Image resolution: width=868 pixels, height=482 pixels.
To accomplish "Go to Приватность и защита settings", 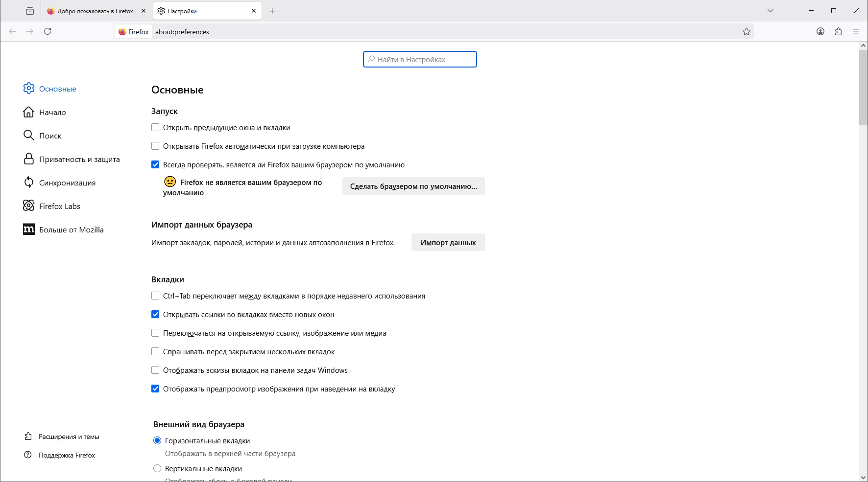I will coord(79,159).
